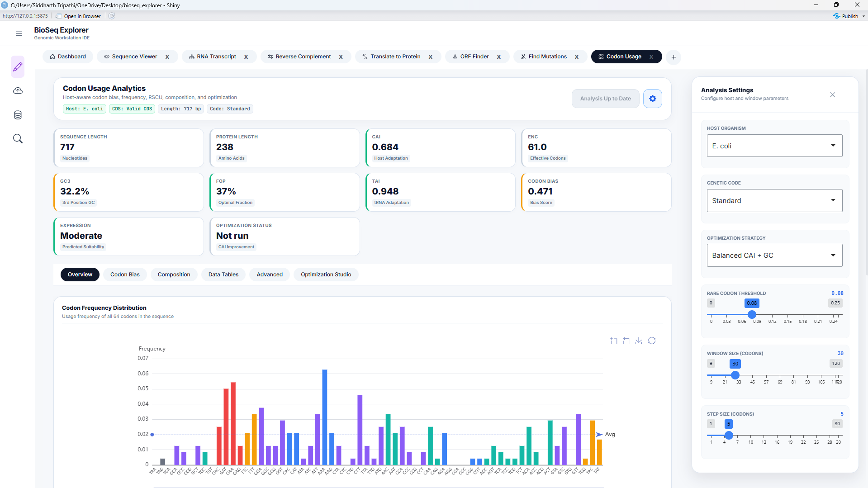Refresh the codon frequency chart
This screenshot has width=868, height=488.
coord(652,341)
